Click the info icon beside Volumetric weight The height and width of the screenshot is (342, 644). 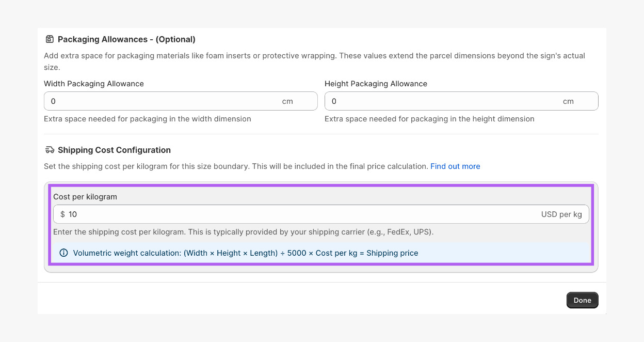point(64,253)
